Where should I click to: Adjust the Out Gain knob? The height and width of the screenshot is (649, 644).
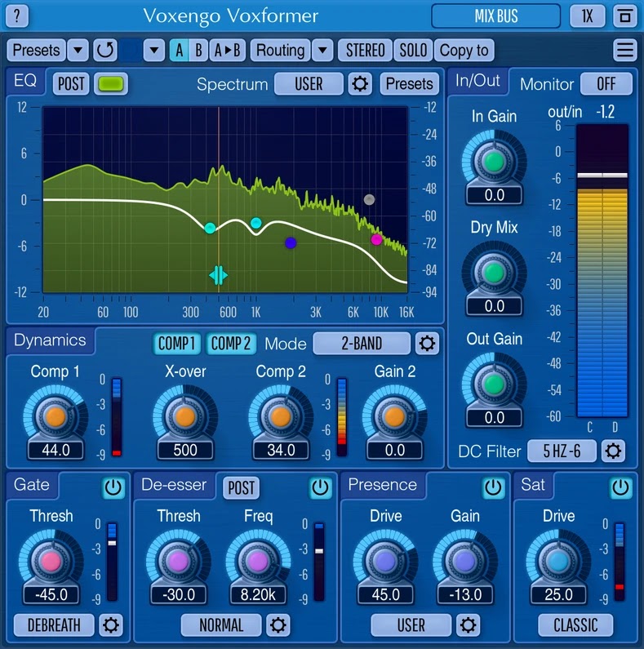(494, 384)
